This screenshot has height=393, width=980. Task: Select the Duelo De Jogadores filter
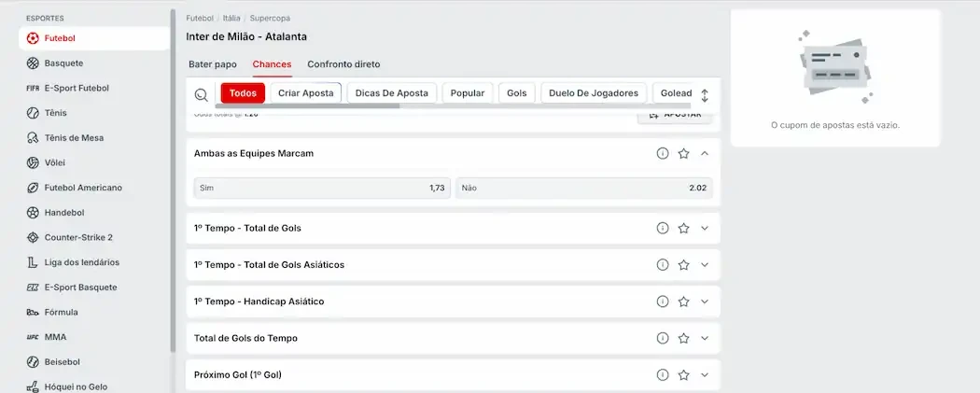594,93
